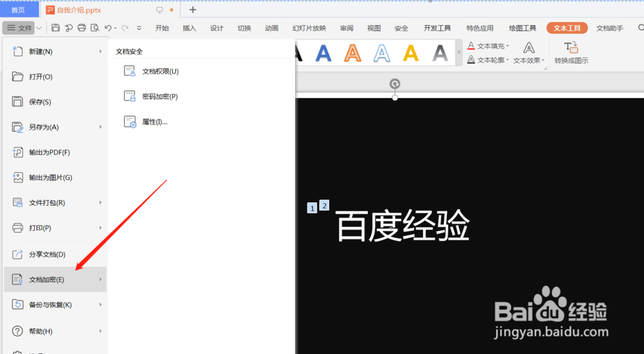
Task: Expand the submenu arrow next to 文件打包(R)
Action: pos(100,202)
